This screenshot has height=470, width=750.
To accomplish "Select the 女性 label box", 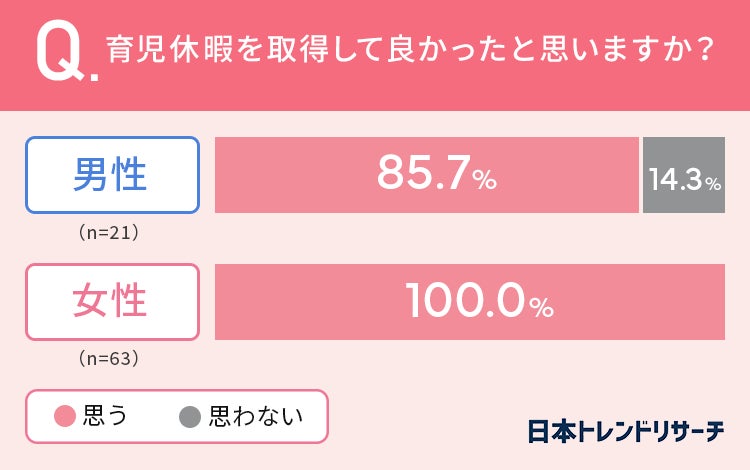I will (112, 301).
